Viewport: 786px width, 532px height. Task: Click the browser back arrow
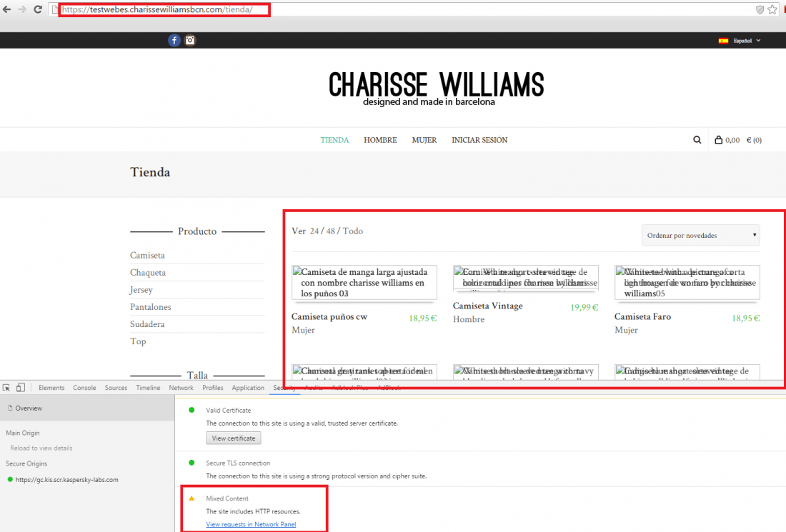pyautogui.click(x=6, y=9)
